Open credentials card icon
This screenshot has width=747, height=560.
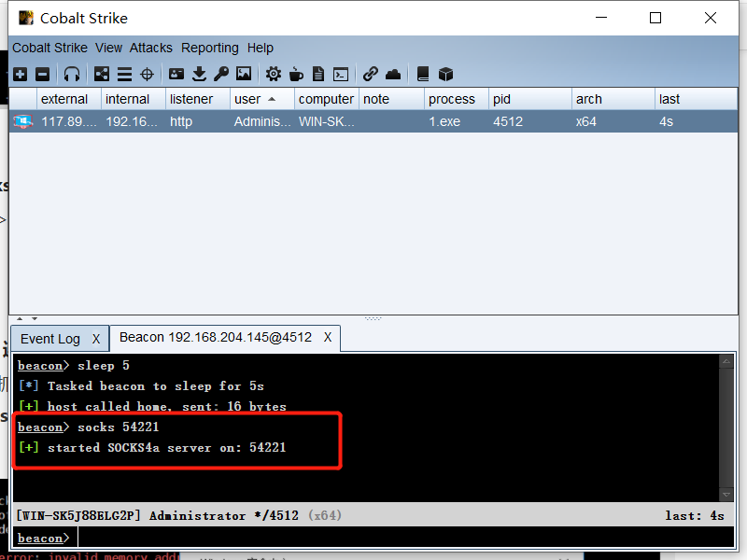click(x=176, y=74)
